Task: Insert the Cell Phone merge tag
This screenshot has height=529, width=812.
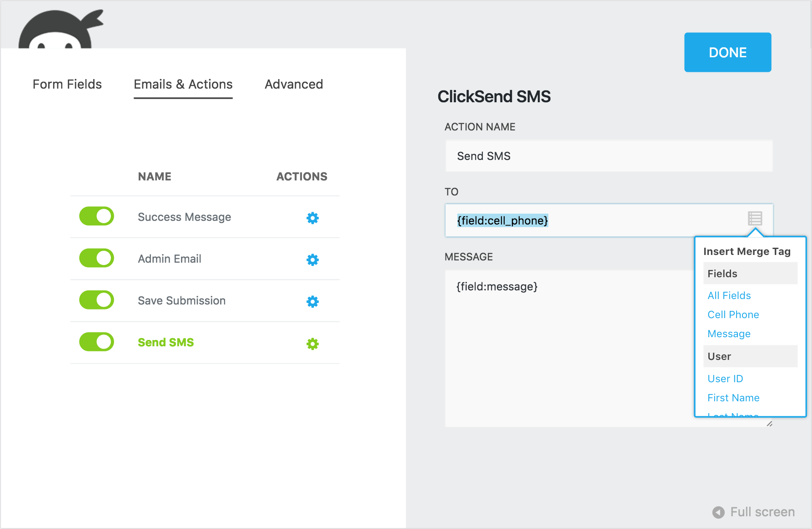Action: 733,314
